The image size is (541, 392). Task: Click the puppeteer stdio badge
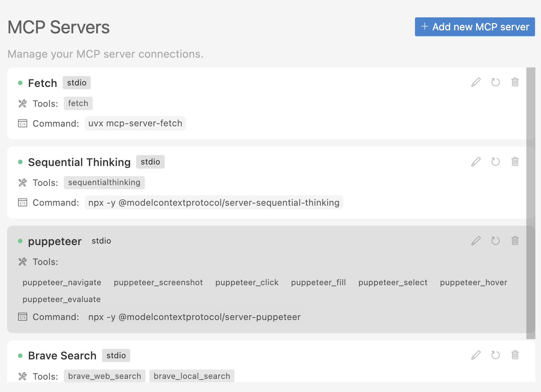coord(101,241)
